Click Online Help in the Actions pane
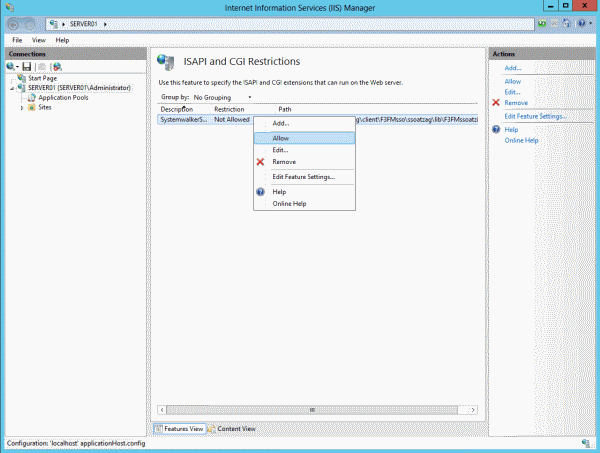This screenshot has height=453, width=600. [x=521, y=140]
